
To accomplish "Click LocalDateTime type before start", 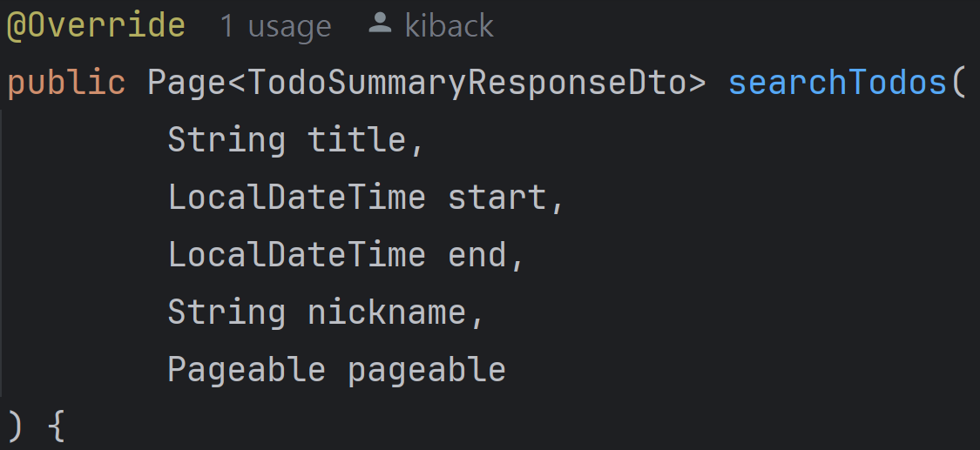I will [x=297, y=198].
